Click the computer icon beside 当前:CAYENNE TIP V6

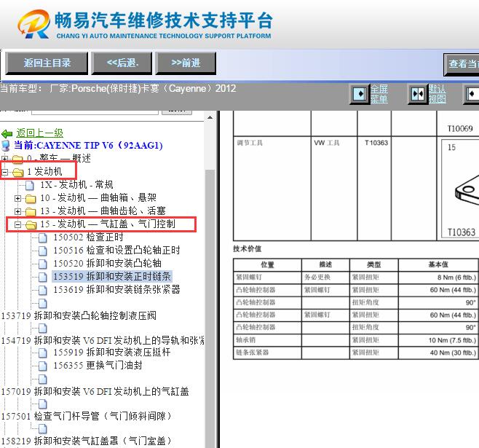[x=6, y=146]
